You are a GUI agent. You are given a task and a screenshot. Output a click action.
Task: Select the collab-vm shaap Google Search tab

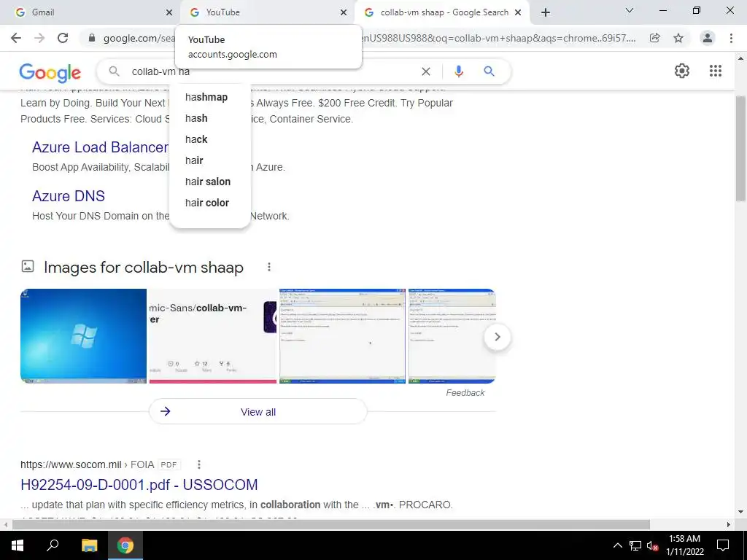pyautogui.click(x=444, y=12)
